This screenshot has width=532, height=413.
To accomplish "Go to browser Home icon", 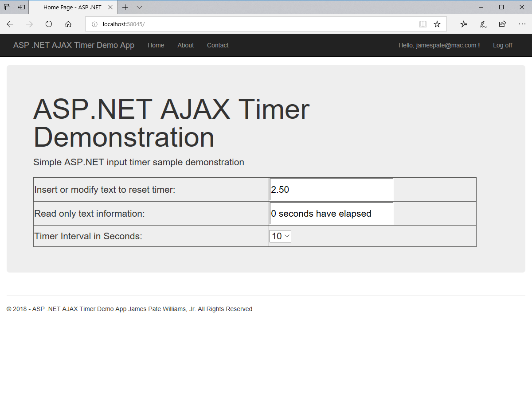I will 68,24.
